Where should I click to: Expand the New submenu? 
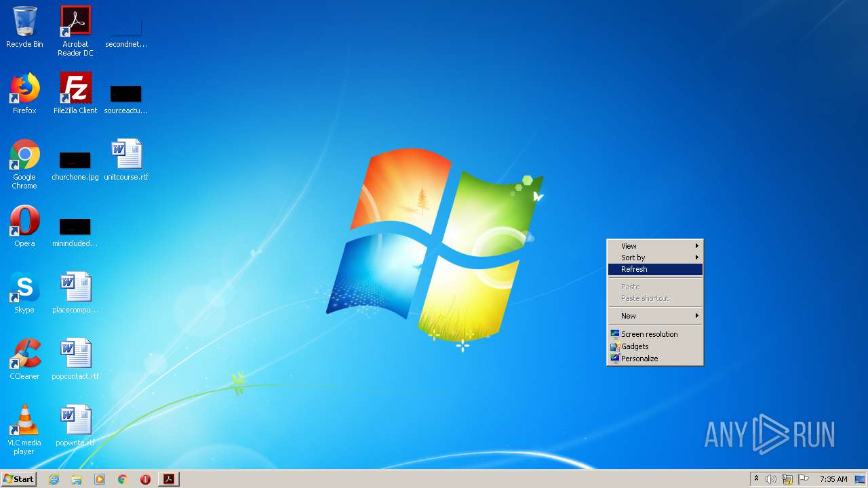pos(655,316)
